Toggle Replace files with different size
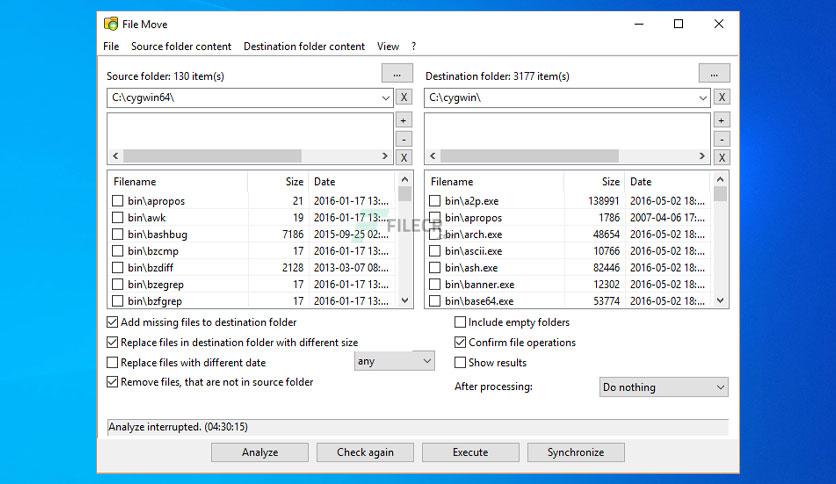 [112, 342]
